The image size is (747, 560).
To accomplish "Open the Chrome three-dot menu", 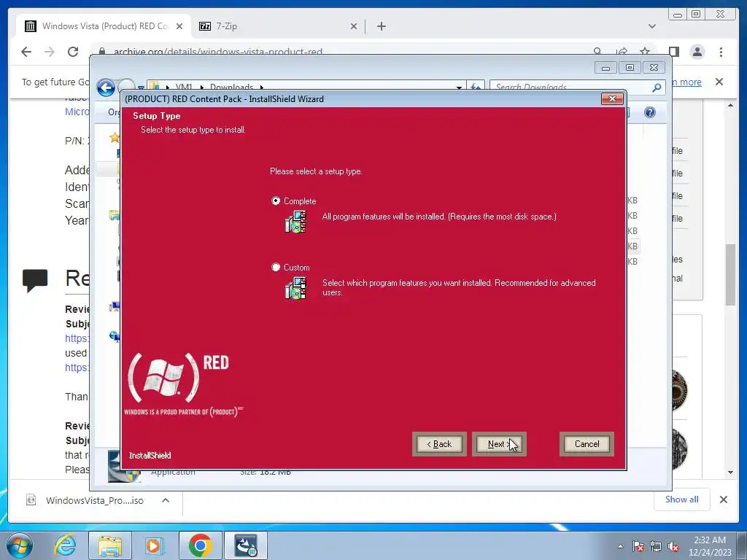I will [x=721, y=52].
